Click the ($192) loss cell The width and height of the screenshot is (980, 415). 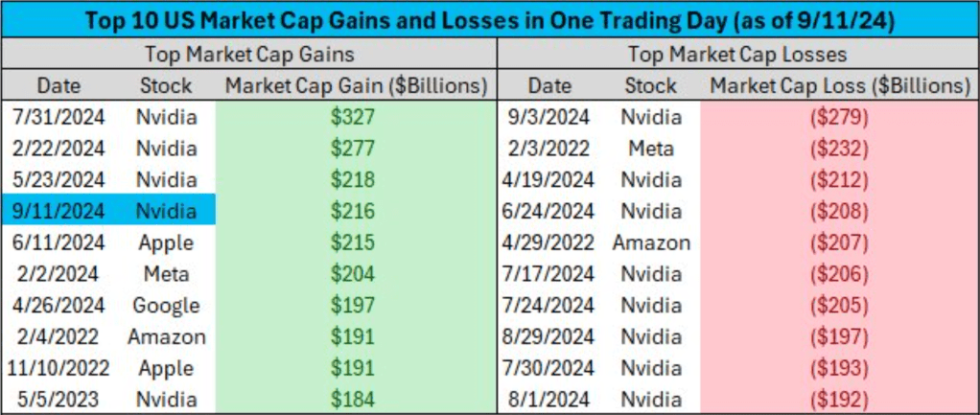(x=839, y=399)
